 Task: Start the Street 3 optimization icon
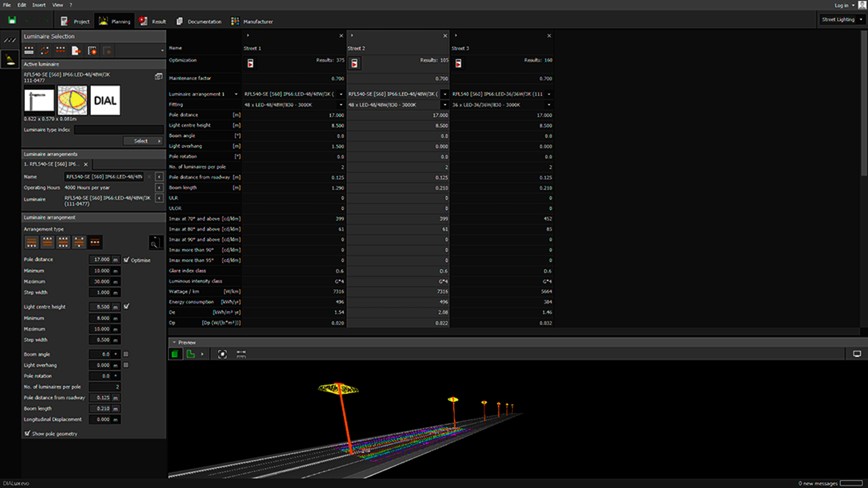point(458,64)
